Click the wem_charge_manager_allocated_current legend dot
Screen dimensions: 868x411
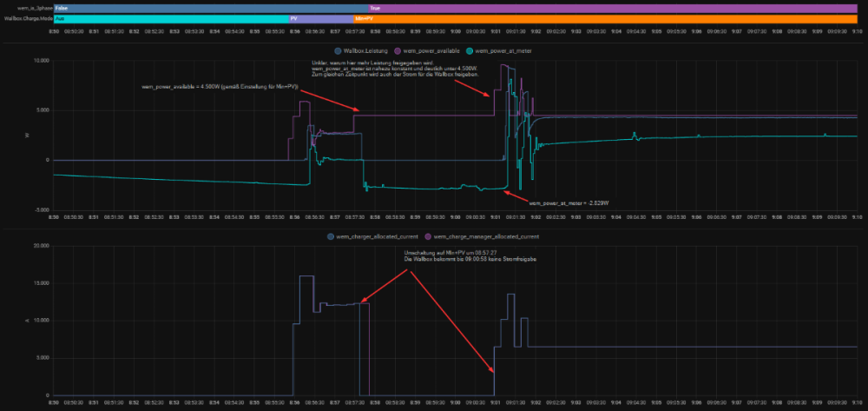coord(427,236)
